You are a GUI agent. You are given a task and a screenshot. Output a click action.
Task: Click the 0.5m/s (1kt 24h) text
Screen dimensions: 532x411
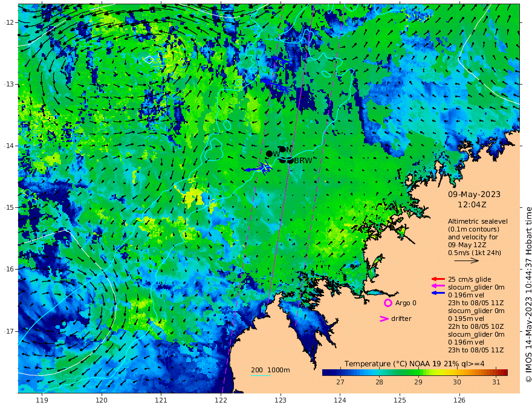pos(475,253)
